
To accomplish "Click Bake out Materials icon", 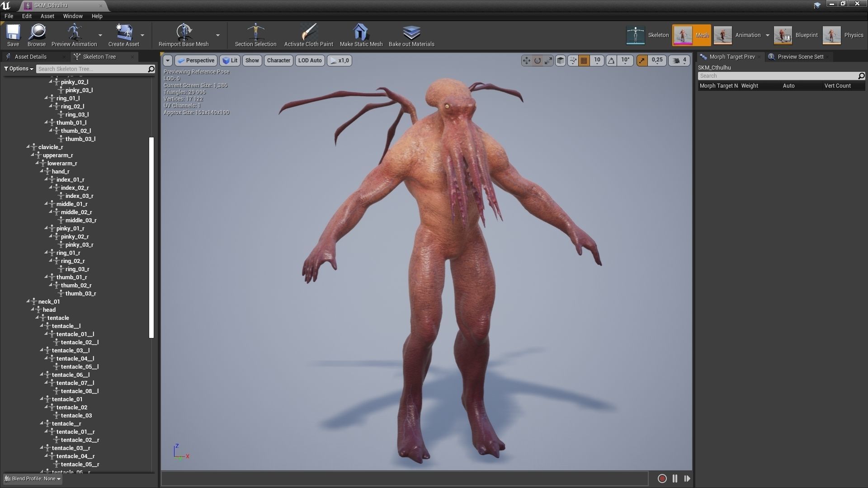I will pos(411,35).
